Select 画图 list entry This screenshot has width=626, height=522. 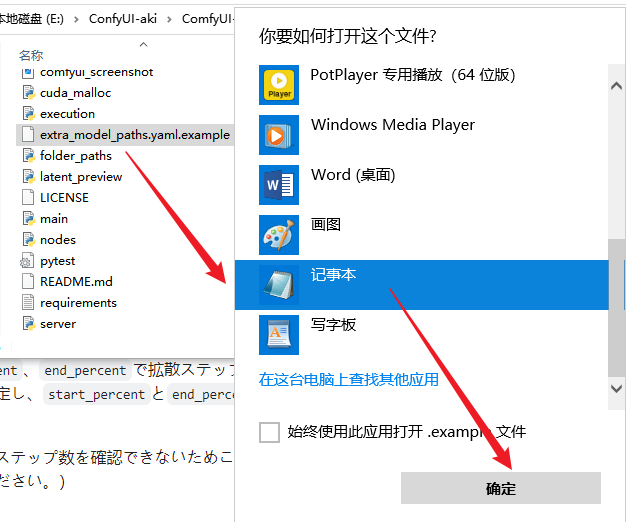coord(422,235)
